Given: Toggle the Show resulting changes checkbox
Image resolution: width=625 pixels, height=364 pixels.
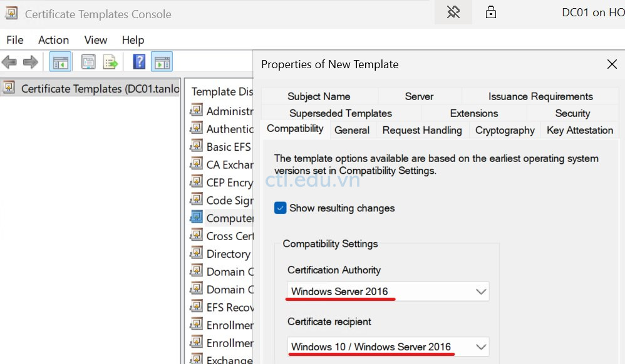Looking at the screenshot, I should tap(280, 208).
